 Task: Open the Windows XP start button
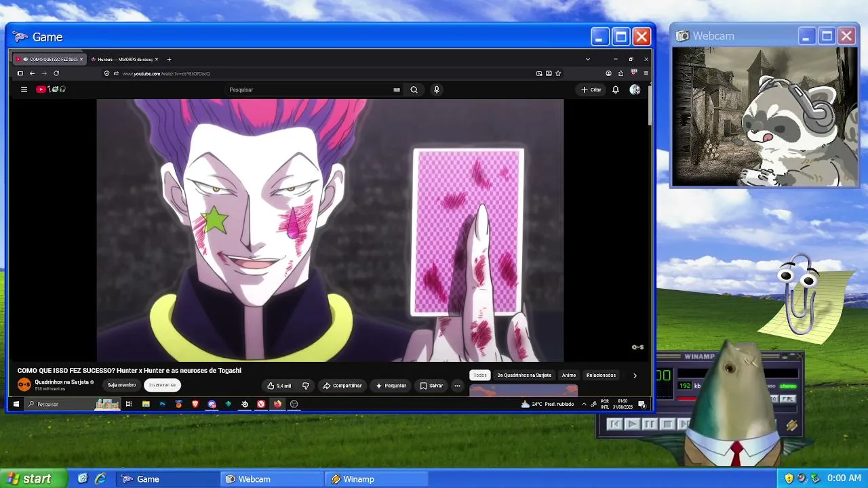pos(33,479)
